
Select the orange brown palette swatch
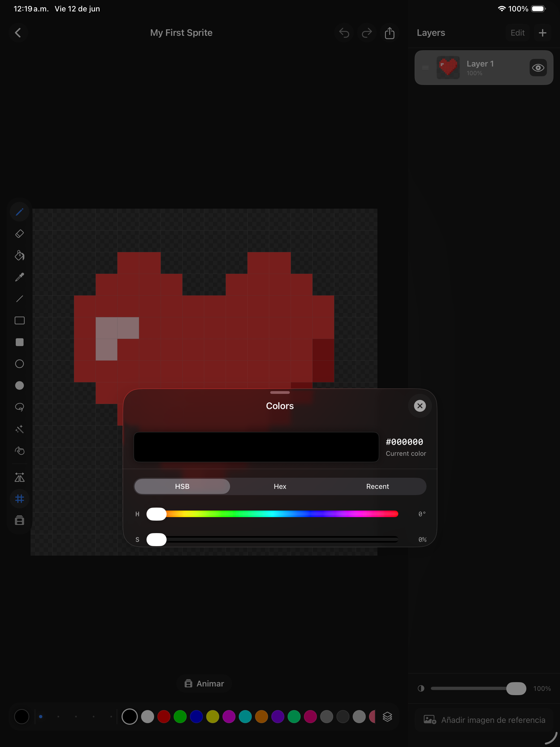(261, 716)
